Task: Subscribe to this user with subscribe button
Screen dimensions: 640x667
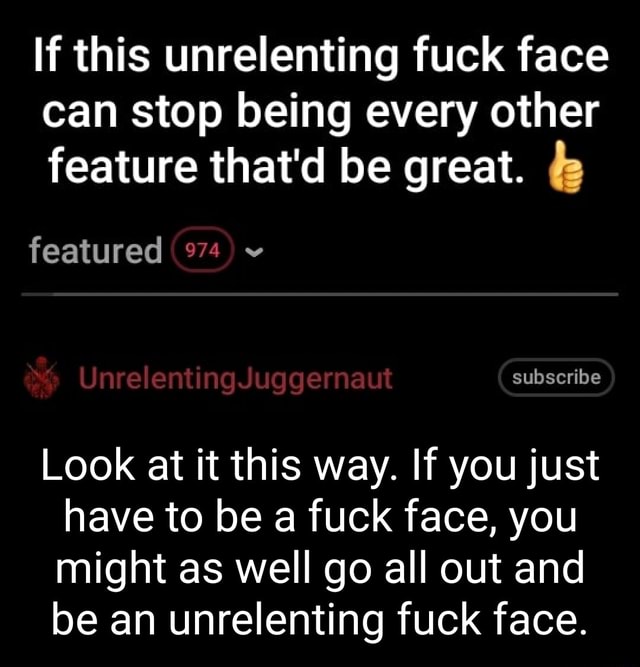Action: 556,377
